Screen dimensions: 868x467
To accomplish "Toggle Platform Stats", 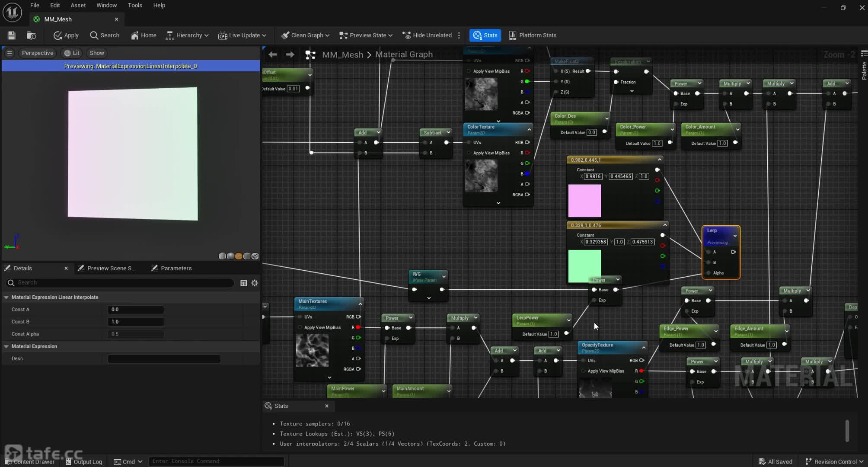I will [x=533, y=35].
